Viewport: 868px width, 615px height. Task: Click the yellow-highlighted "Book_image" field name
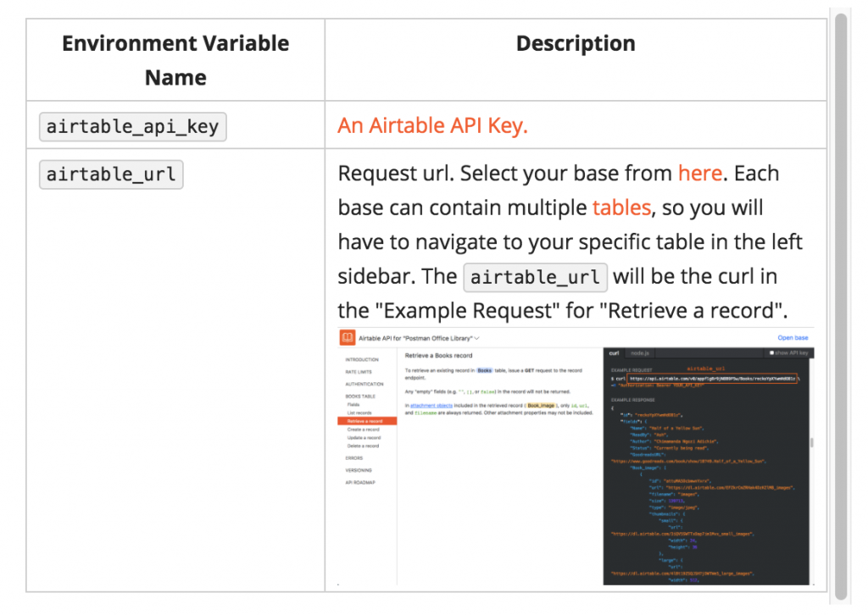coord(541,406)
